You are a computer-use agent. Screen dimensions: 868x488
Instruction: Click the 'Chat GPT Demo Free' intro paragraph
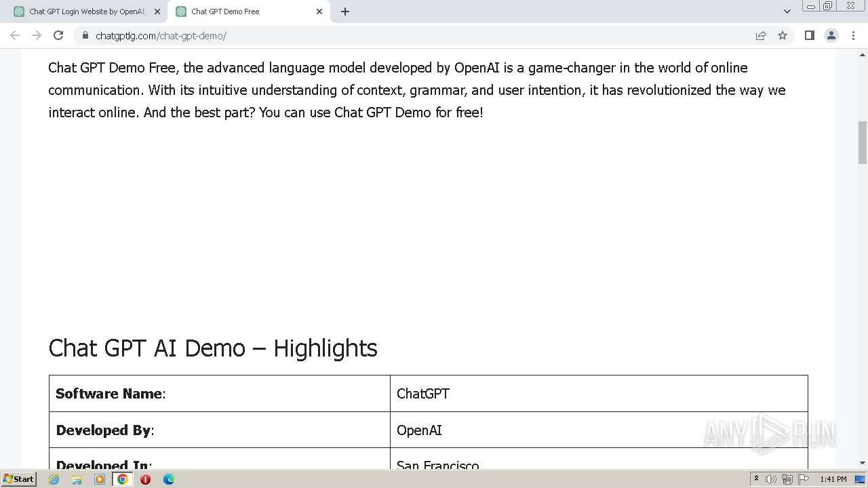(417, 90)
